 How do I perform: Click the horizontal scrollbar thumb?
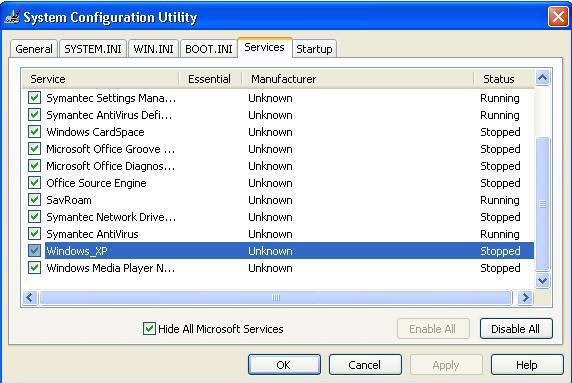(x=276, y=298)
